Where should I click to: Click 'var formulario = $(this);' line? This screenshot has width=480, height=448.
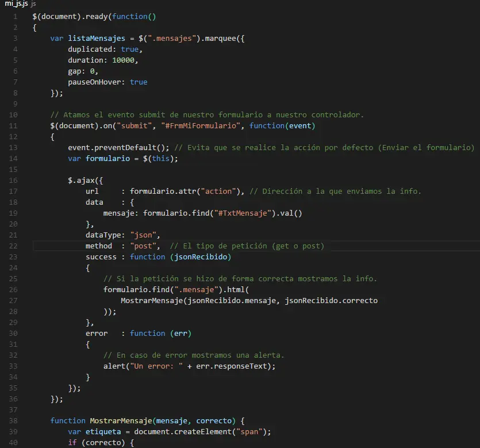tap(123, 159)
